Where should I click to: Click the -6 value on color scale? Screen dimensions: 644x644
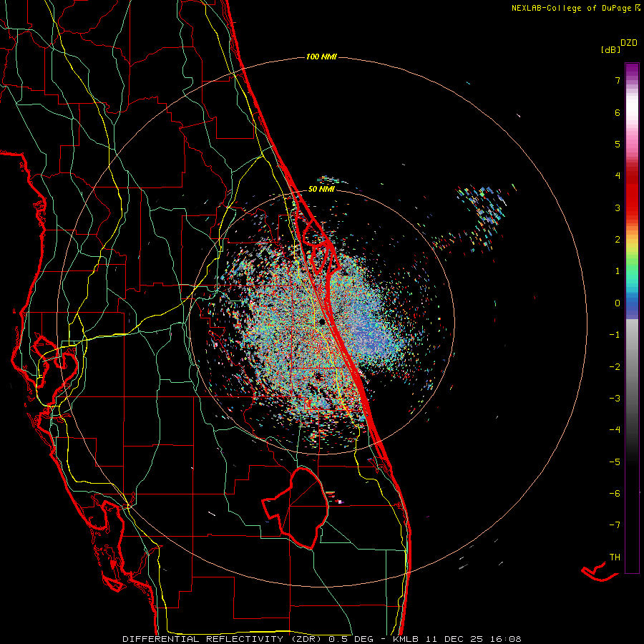tap(615, 494)
